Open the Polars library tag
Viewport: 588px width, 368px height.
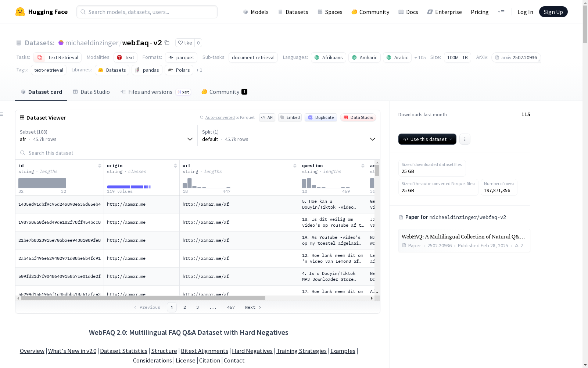click(179, 70)
